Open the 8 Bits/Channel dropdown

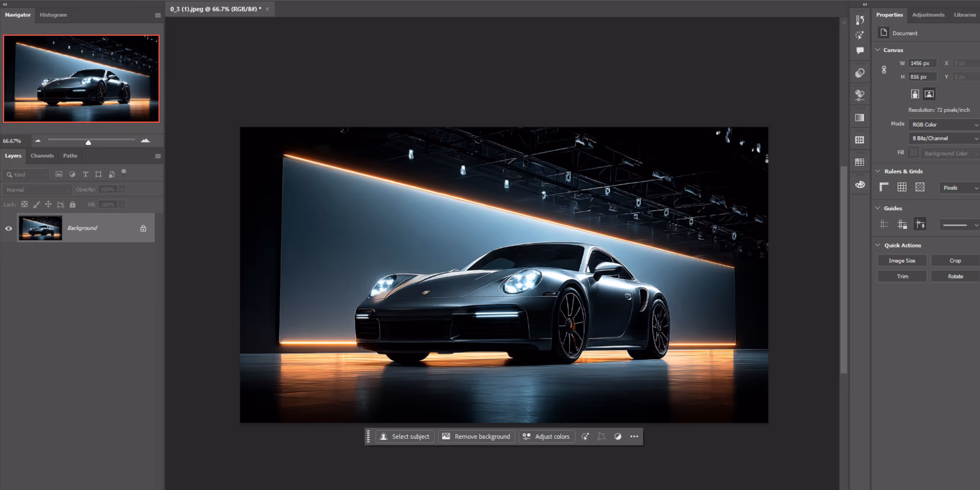944,138
